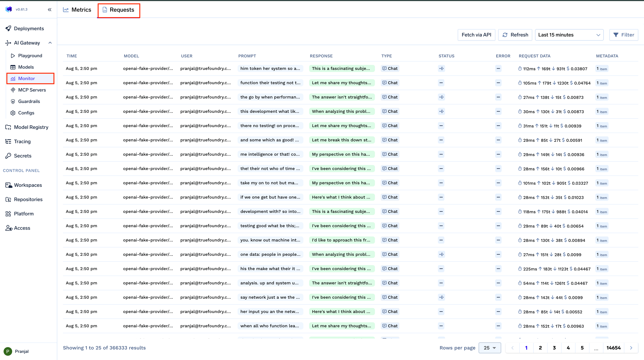Open the Model Registry folder icon
The image size is (644, 360).
click(8, 127)
